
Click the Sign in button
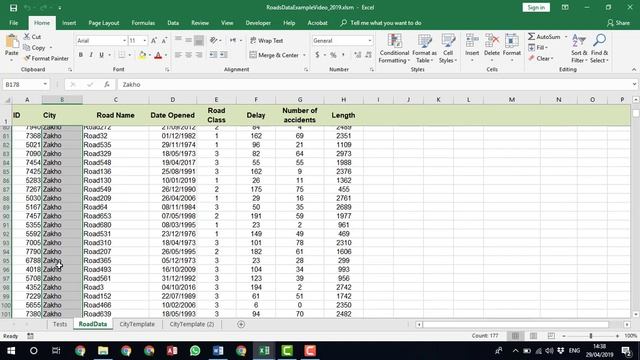[536, 7]
